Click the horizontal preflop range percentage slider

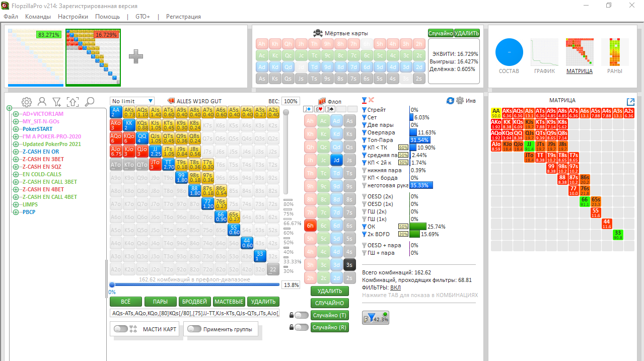[194, 284]
